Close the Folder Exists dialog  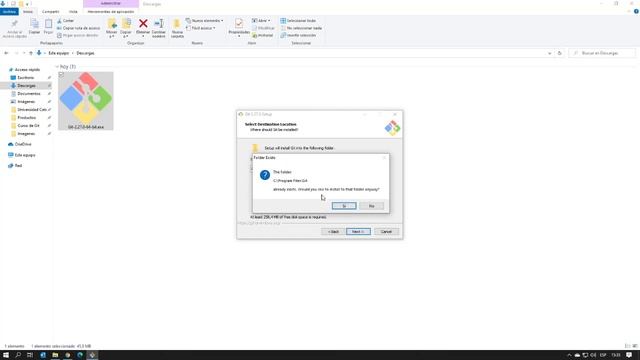[x=384, y=158]
